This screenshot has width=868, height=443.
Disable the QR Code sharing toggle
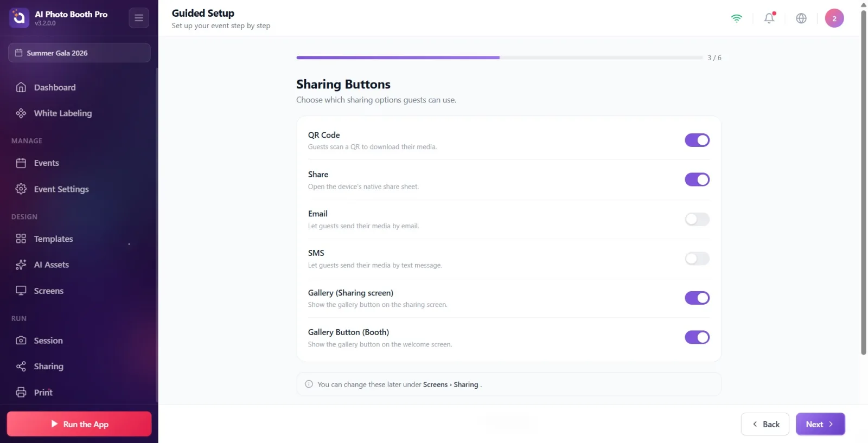pyautogui.click(x=697, y=140)
